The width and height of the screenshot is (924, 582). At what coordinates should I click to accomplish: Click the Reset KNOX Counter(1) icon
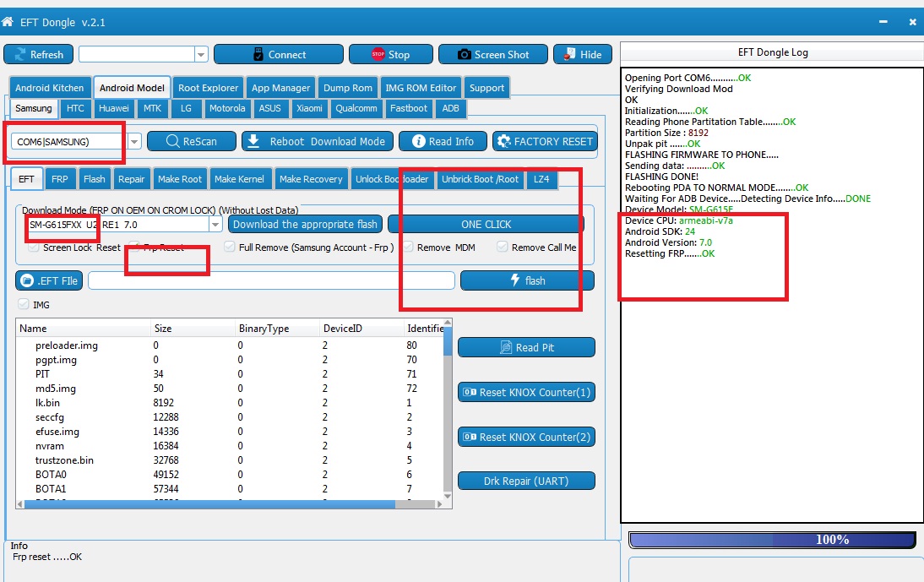pos(470,392)
